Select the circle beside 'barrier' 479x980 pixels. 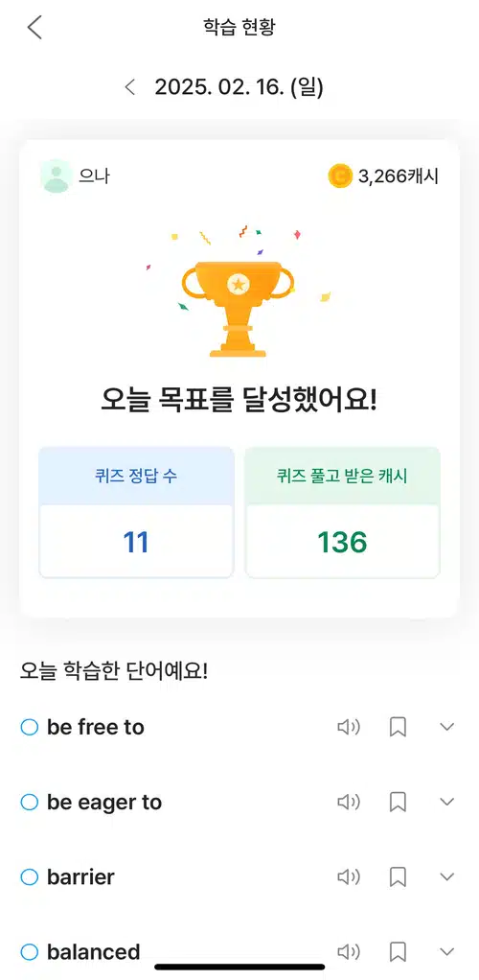coord(30,876)
